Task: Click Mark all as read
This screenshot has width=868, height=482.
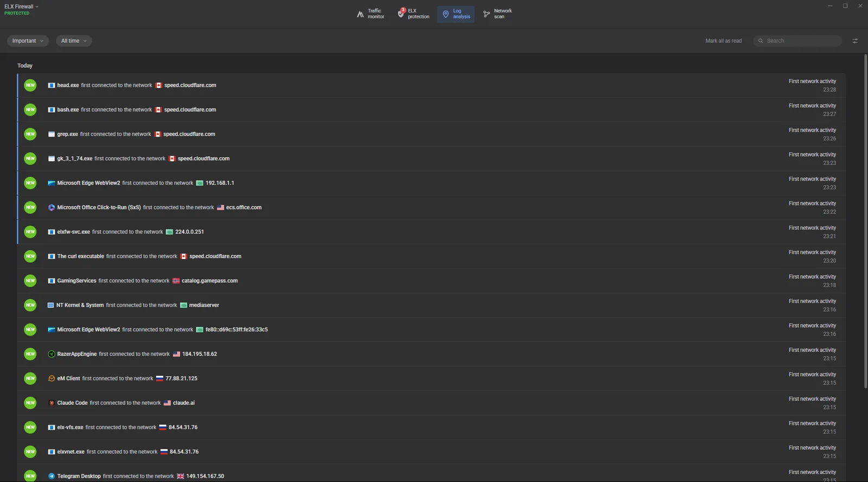Action: pos(723,41)
